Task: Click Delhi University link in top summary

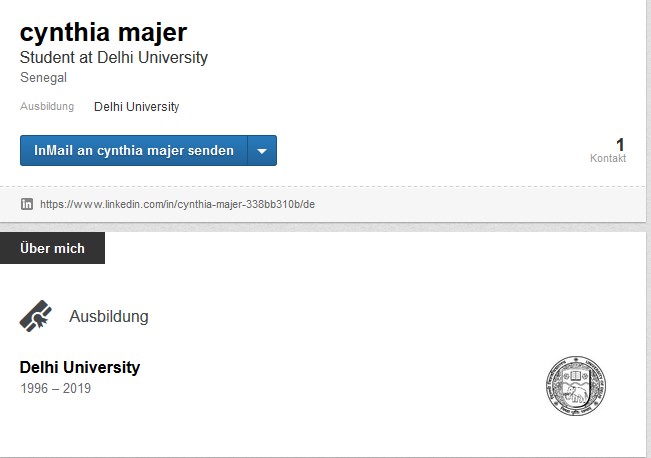Action: pyautogui.click(x=136, y=107)
